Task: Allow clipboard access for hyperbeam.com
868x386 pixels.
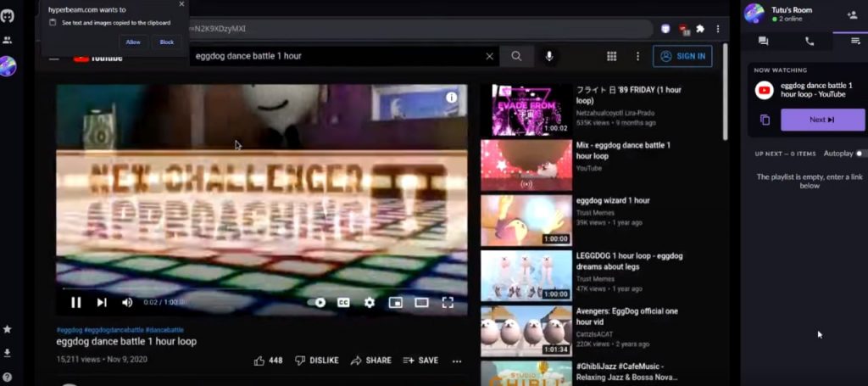Action: pyautogui.click(x=133, y=42)
